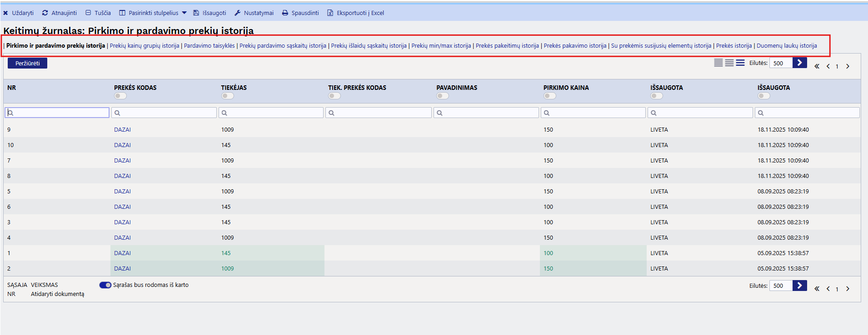This screenshot has width=868, height=335.
Task: Go to first page with top double-arrow
Action: click(817, 66)
